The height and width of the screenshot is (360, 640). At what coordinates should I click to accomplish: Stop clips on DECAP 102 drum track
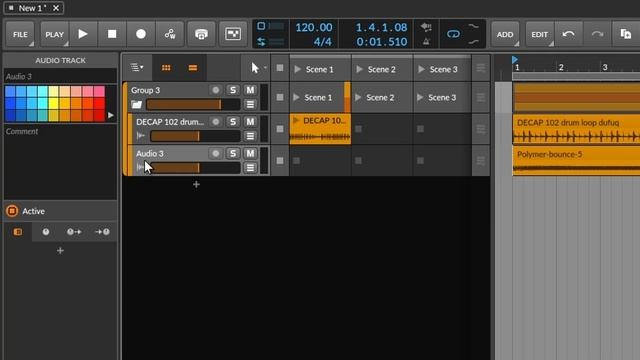click(x=280, y=129)
